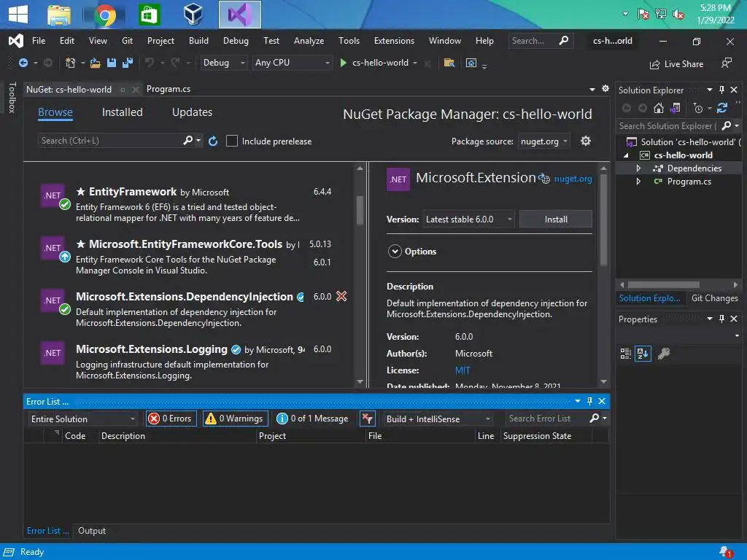Viewport: 747px width, 560px height.
Task: Switch to the Git Changes tab
Action: pos(714,298)
